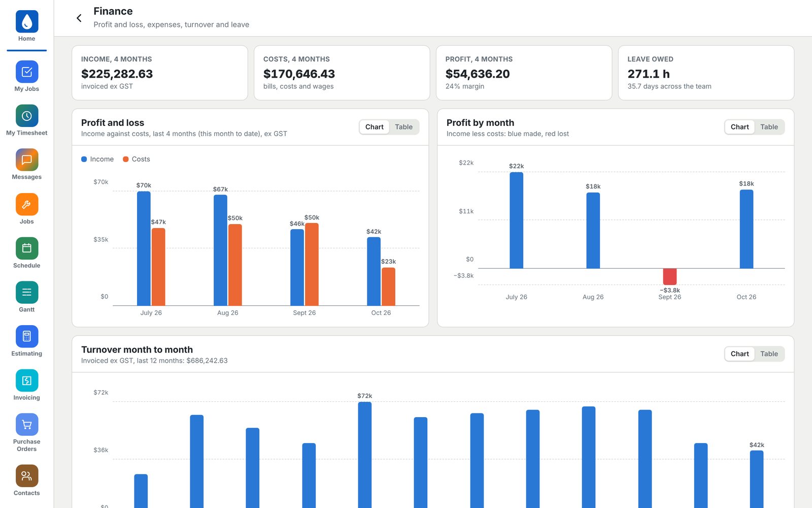Screen dimensions: 812x508
Task: Click '35.7 days across the team' text
Action: click(669, 86)
